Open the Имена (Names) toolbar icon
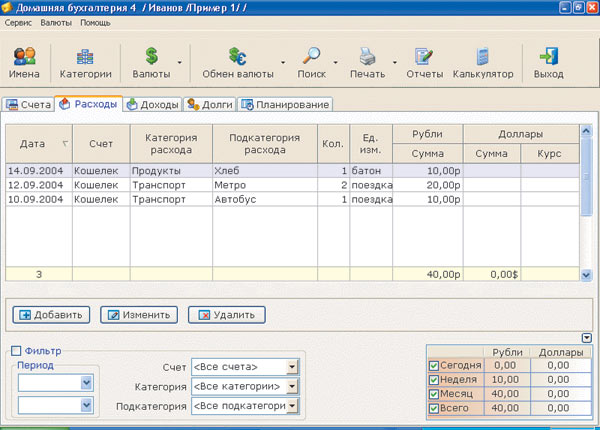The width and height of the screenshot is (600, 430). (x=24, y=56)
